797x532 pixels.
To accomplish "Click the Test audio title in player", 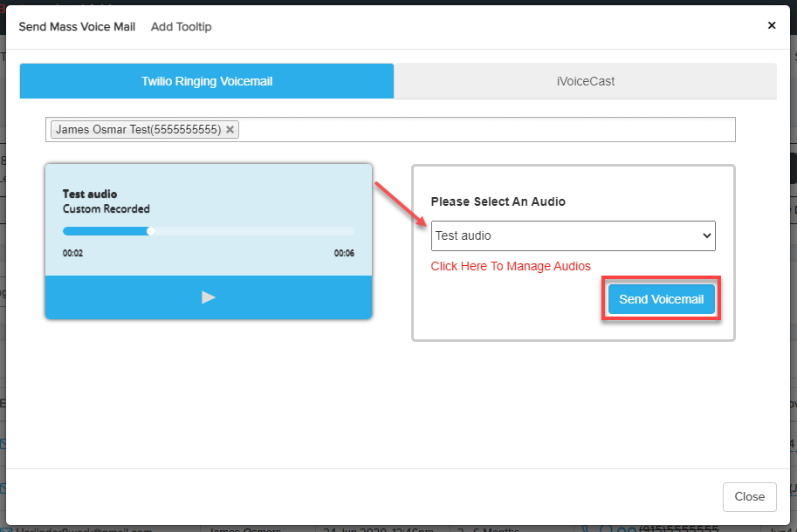I will pyautogui.click(x=90, y=194).
